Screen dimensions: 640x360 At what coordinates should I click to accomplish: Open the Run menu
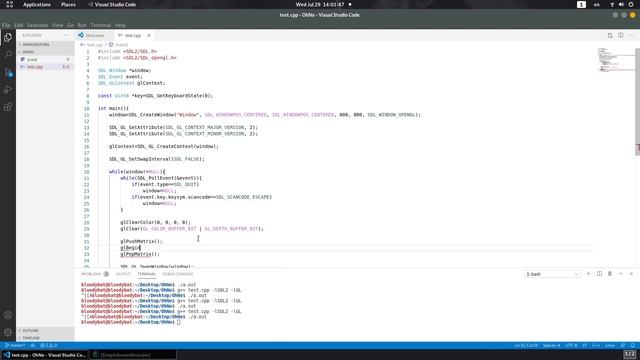pos(82,25)
